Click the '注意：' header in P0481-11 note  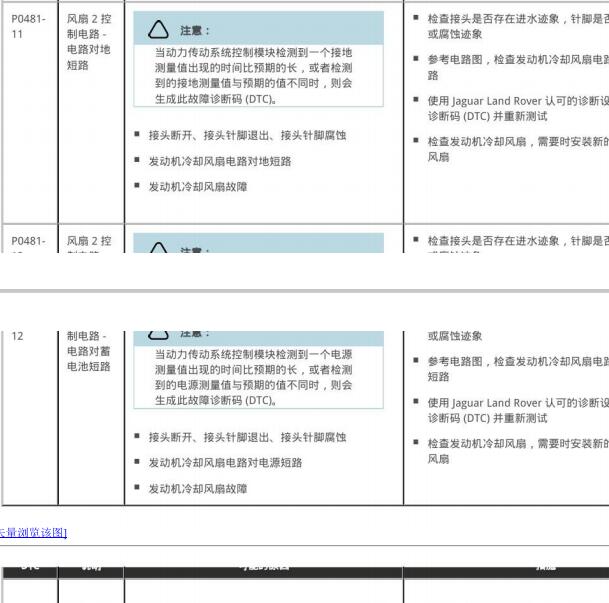[195, 31]
